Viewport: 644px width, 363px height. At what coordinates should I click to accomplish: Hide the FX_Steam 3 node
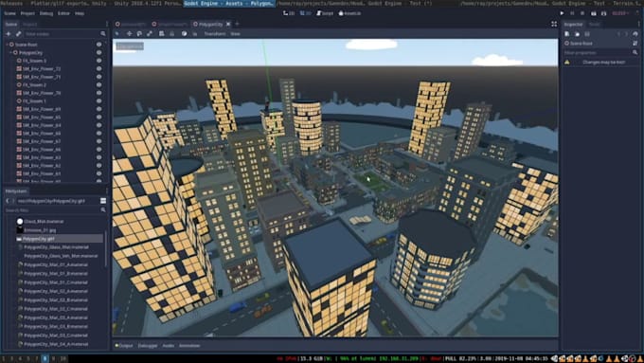98,61
